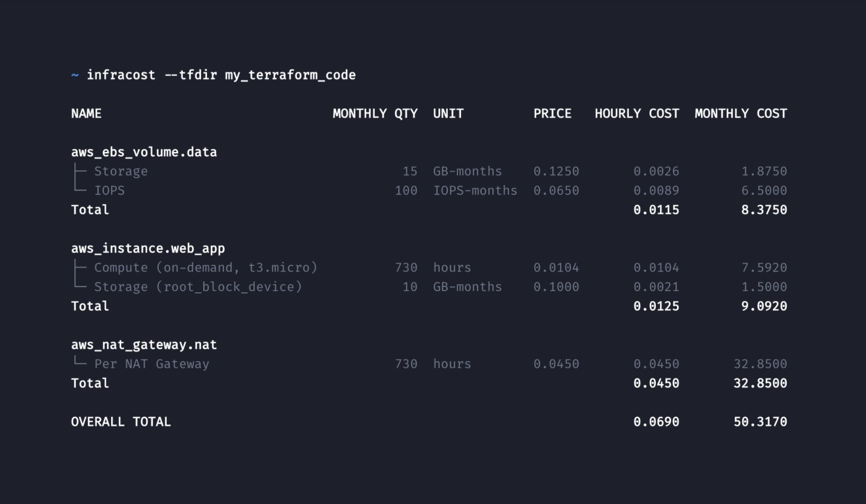This screenshot has height=504, width=866.
Task: Click the MONTHLY COST column header
Action: pyautogui.click(x=741, y=114)
